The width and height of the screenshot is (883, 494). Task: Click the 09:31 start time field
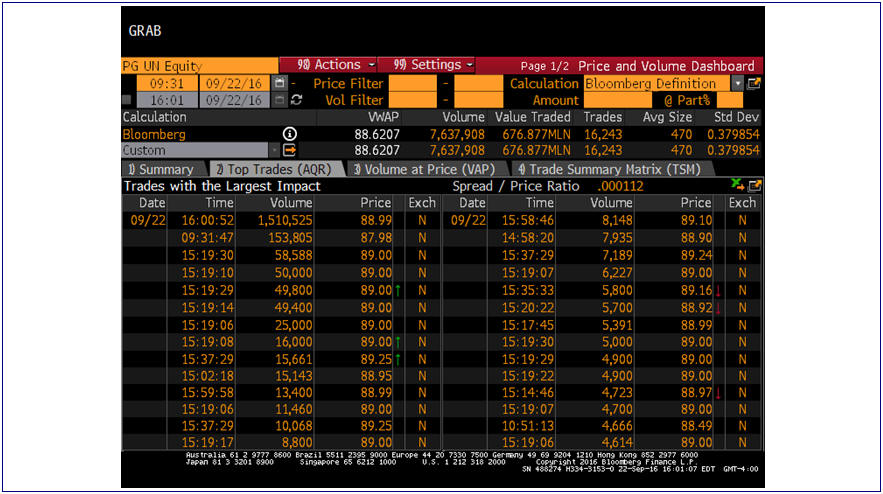click(x=166, y=84)
